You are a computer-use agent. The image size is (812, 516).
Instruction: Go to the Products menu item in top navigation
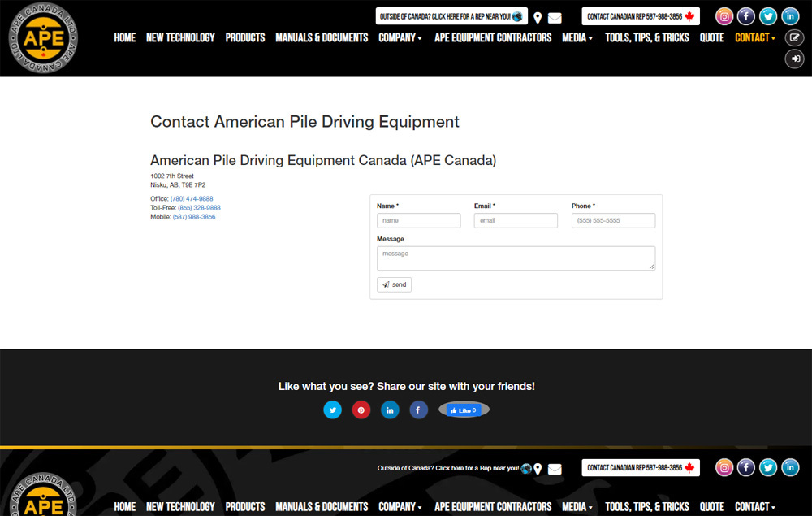(x=245, y=37)
